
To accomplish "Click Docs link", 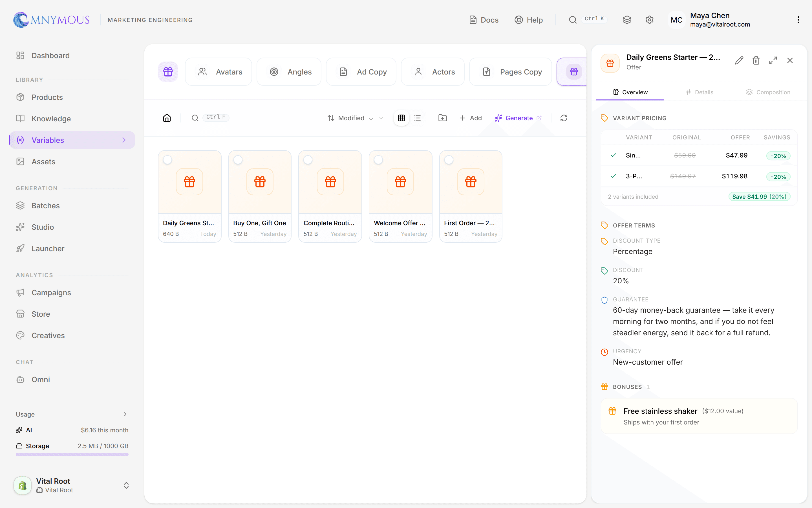I will pyautogui.click(x=484, y=20).
